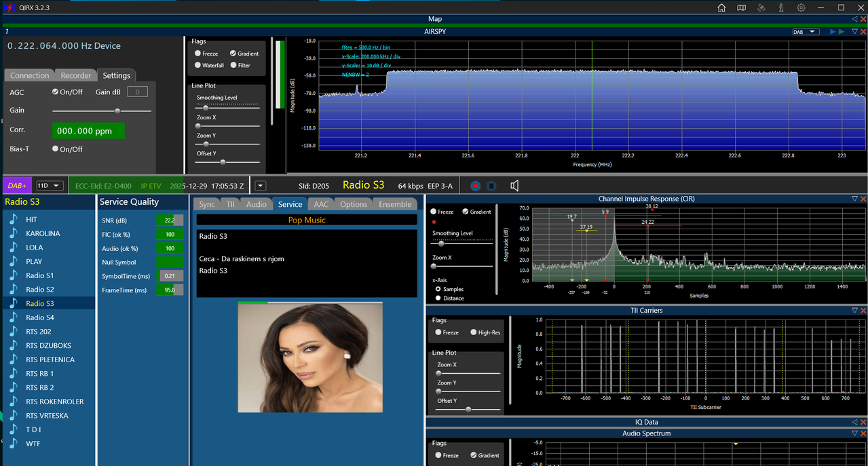Viewport: 868px width, 466px height.
Task: Switch to the Recorder tab
Action: pyautogui.click(x=75, y=75)
